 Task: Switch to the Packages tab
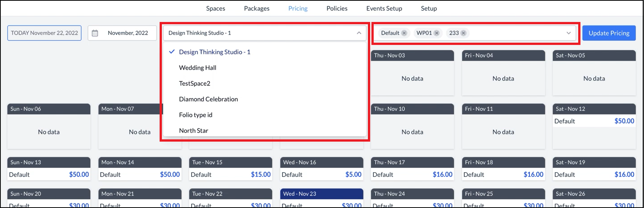[x=256, y=8]
